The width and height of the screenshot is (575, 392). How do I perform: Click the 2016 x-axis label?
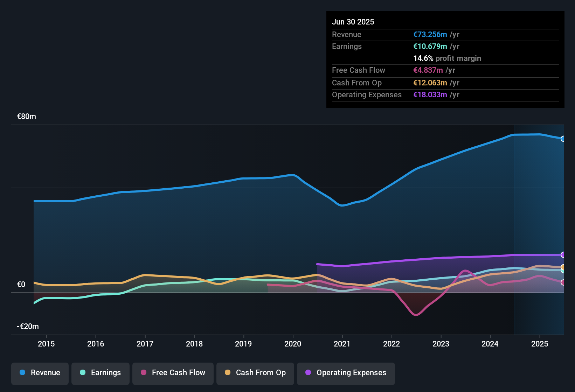(x=96, y=344)
